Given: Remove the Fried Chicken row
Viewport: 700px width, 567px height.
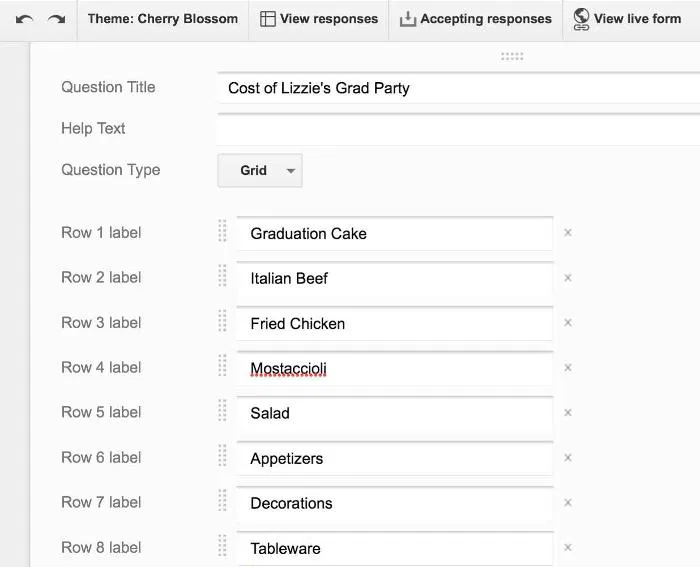Looking at the screenshot, I should coord(568,323).
